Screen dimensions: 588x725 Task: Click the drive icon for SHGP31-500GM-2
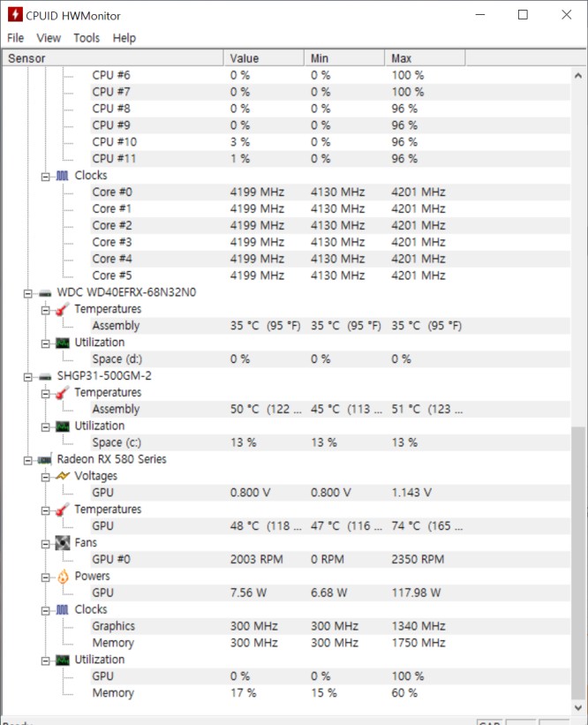44,375
